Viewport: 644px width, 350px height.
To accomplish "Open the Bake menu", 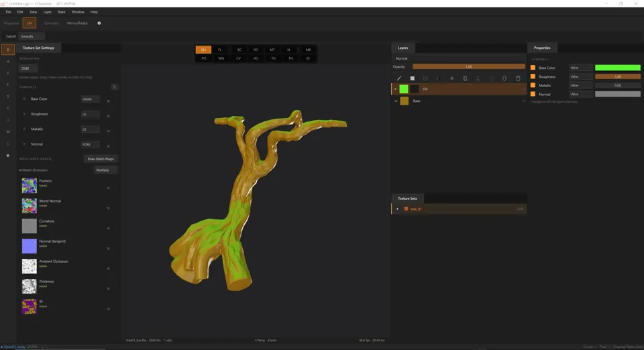I will pyautogui.click(x=61, y=12).
